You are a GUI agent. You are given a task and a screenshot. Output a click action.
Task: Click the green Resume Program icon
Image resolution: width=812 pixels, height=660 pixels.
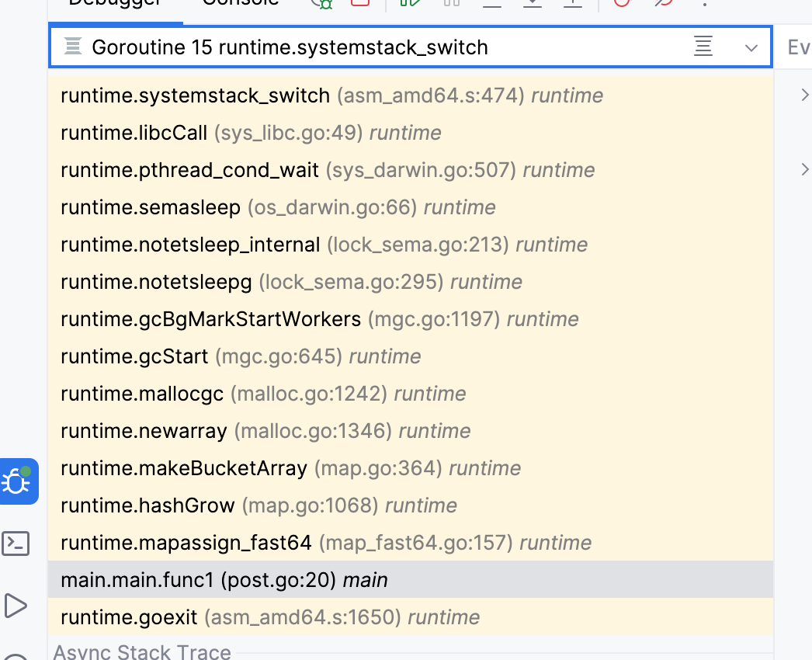click(410, 3)
